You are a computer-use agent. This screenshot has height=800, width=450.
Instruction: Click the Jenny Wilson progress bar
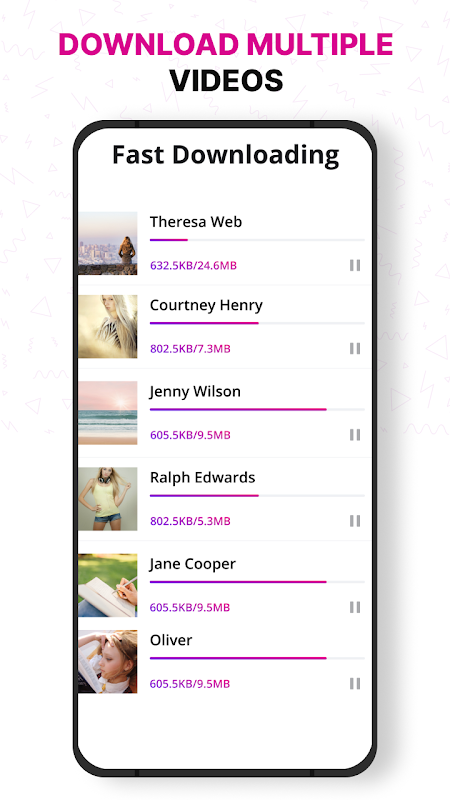pos(257,409)
